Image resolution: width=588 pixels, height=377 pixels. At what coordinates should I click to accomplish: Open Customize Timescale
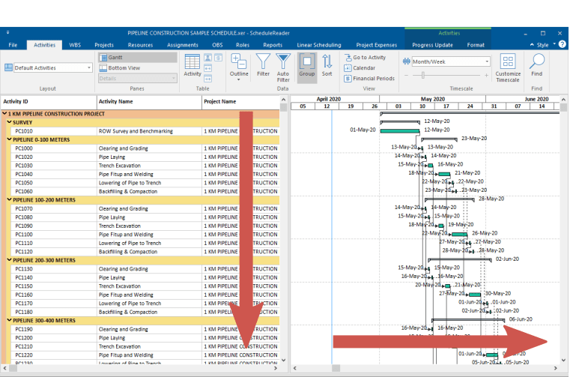[508, 68]
